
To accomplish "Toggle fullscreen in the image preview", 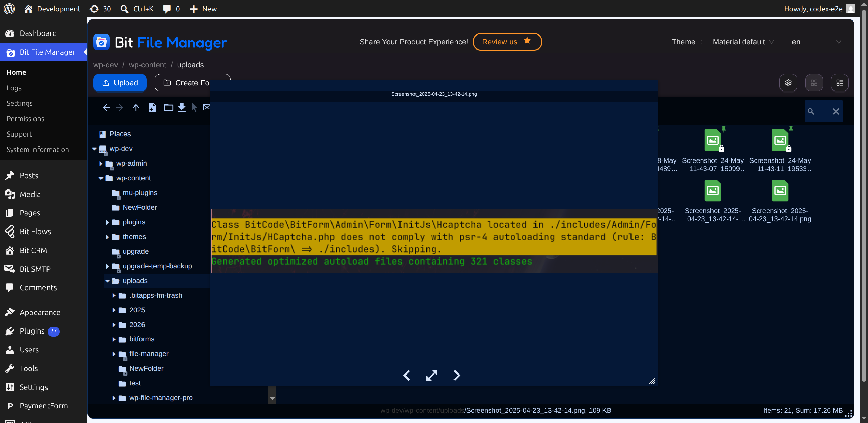I will (x=432, y=376).
